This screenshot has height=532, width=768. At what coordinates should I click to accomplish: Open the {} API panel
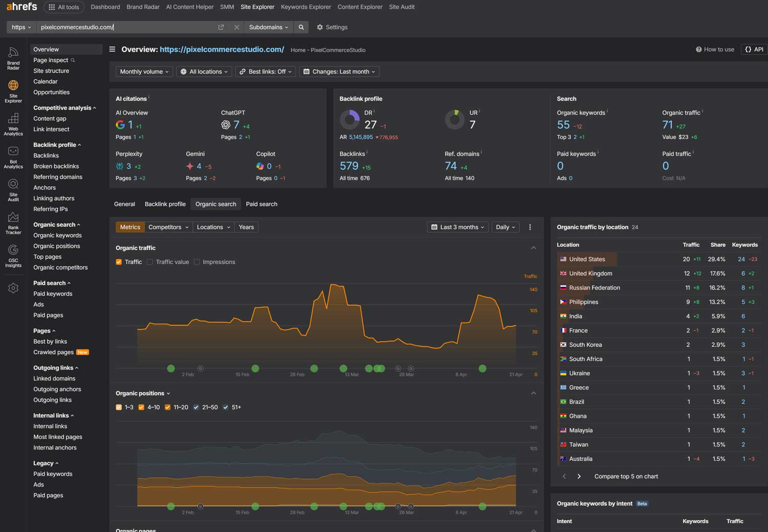(x=753, y=49)
